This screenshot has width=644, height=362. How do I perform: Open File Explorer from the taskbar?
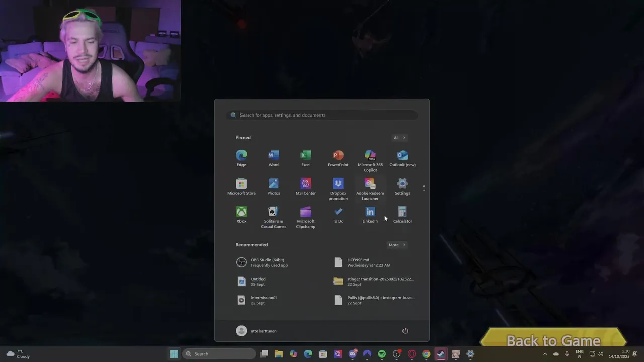(x=279, y=354)
